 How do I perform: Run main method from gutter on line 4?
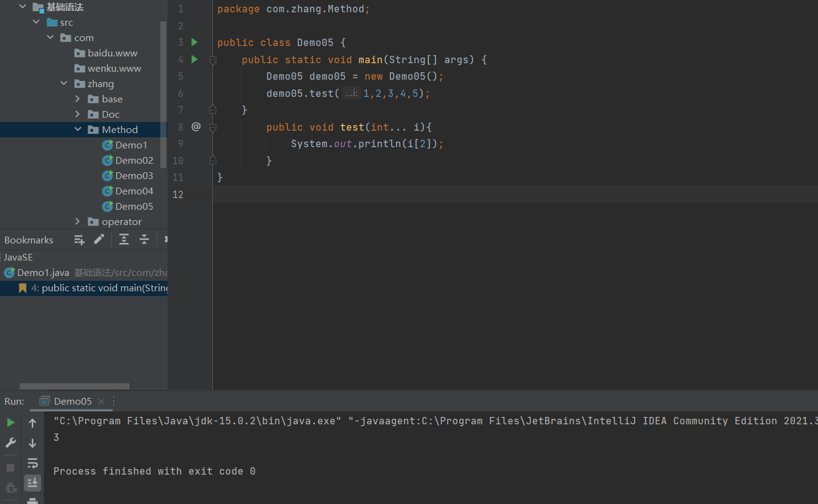coord(195,59)
